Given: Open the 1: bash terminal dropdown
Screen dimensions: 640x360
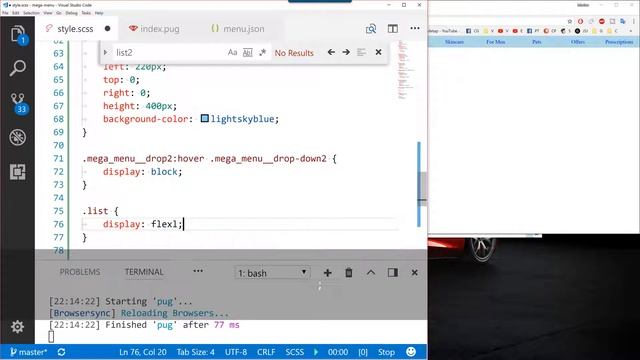Looking at the screenshot, I should tap(272, 273).
